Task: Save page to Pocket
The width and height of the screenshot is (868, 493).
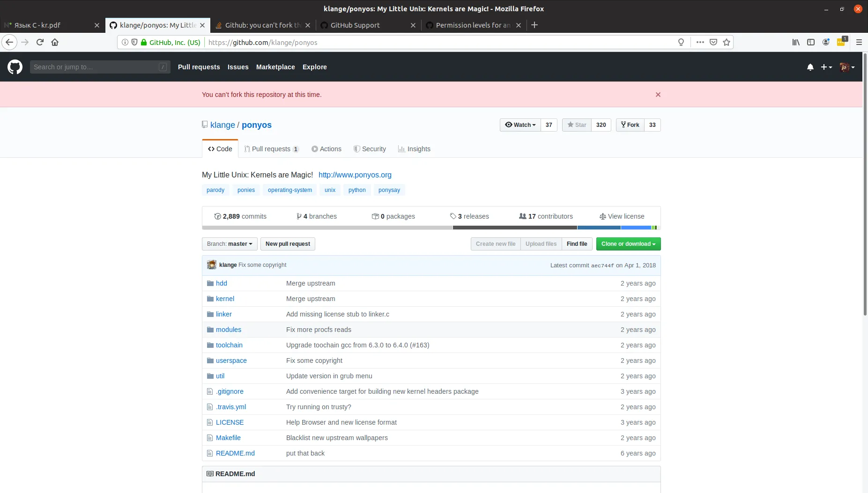Action: pos(713,42)
